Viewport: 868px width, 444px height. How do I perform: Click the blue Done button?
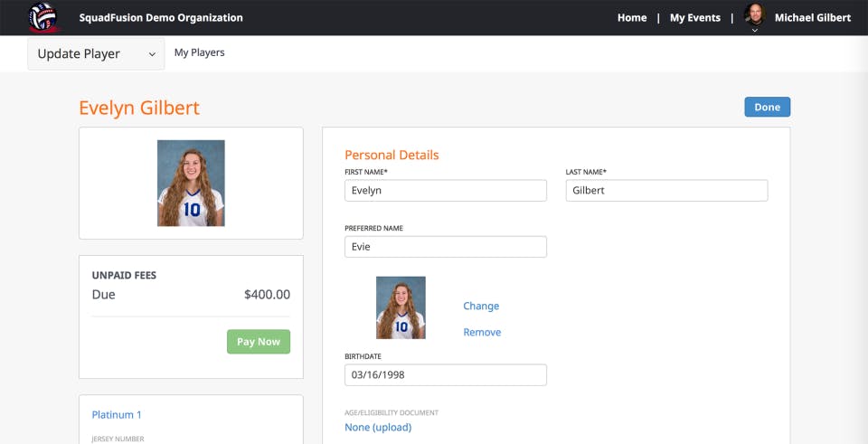click(x=768, y=107)
